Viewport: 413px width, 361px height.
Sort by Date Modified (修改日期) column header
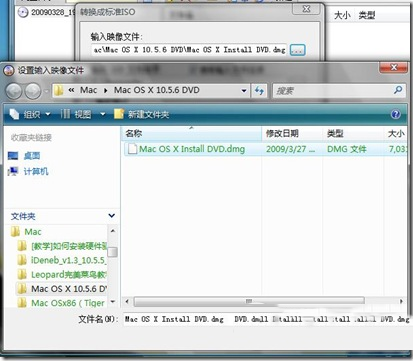pyautogui.click(x=292, y=133)
